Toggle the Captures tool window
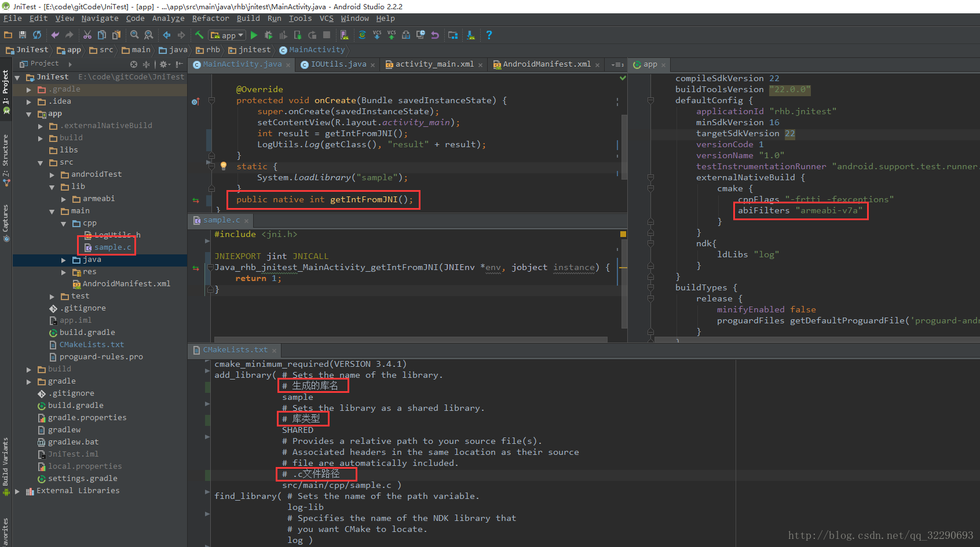Viewport: 980px width, 547px height. pyautogui.click(x=6, y=223)
